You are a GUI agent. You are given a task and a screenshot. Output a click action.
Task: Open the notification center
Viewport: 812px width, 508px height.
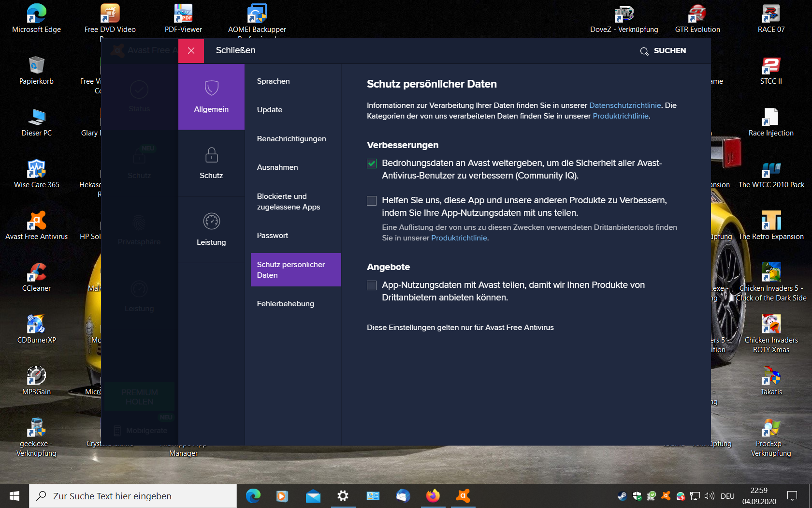point(792,496)
